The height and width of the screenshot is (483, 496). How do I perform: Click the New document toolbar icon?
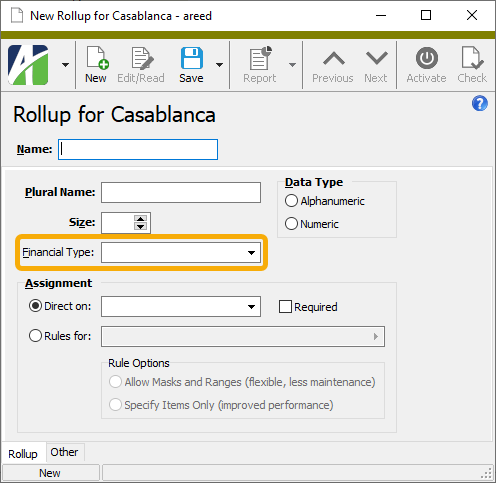[96, 58]
